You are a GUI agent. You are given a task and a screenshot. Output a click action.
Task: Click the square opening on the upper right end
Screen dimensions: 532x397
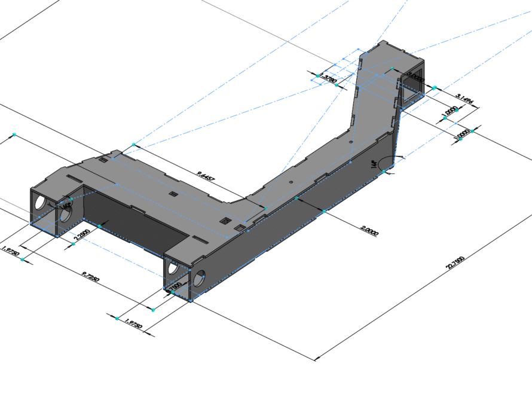click(x=414, y=87)
